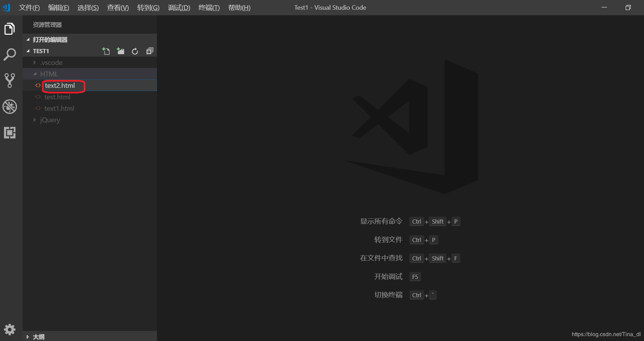Collapse the 打开的编辑器 section

pyautogui.click(x=50, y=40)
